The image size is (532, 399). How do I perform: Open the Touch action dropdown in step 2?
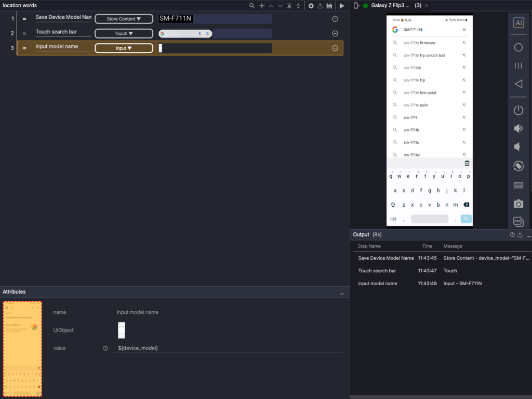[x=124, y=33]
